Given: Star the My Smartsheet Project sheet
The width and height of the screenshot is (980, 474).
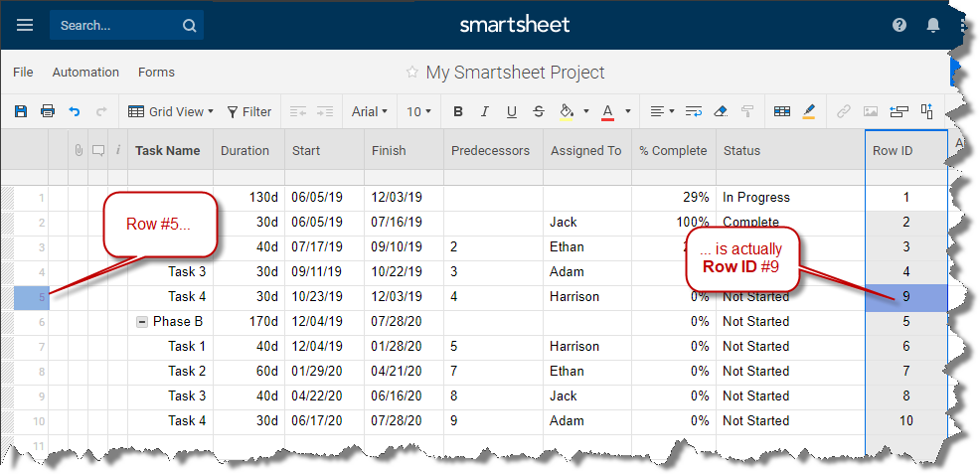Looking at the screenshot, I should click(x=411, y=72).
